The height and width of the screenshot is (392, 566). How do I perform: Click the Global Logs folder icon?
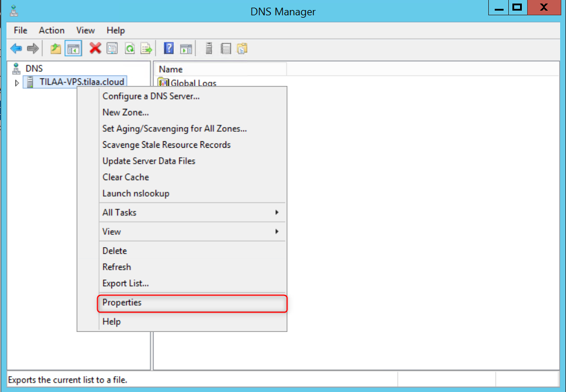tap(163, 82)
